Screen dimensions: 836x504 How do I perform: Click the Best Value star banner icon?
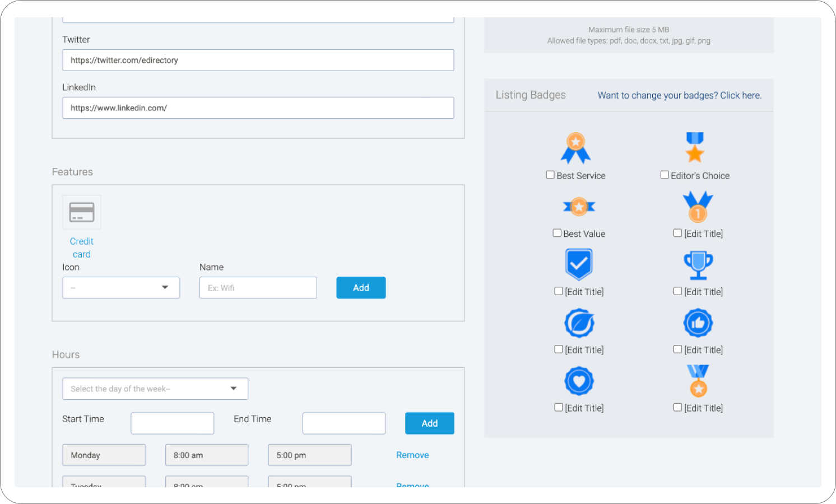click(x=579, y=207)
